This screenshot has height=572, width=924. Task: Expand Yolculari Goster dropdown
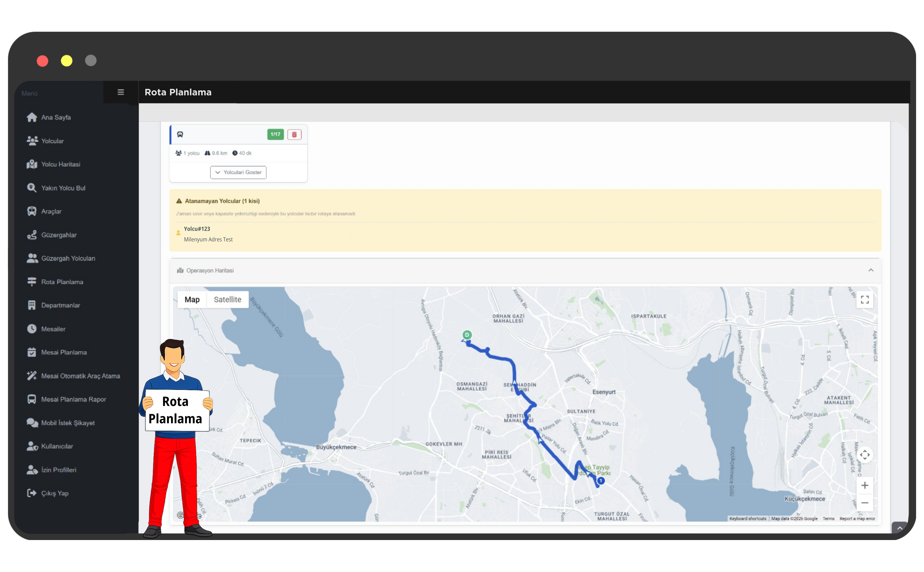[x=238, y=172]
